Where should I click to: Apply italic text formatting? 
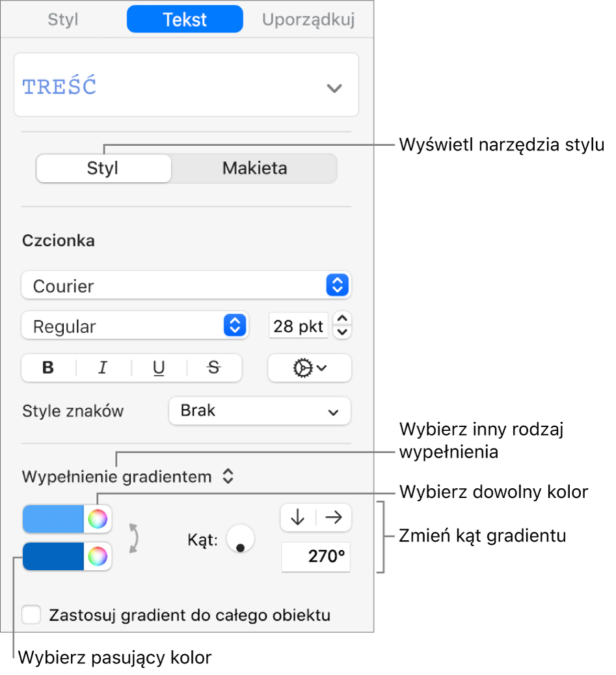[x=103, y=368]
